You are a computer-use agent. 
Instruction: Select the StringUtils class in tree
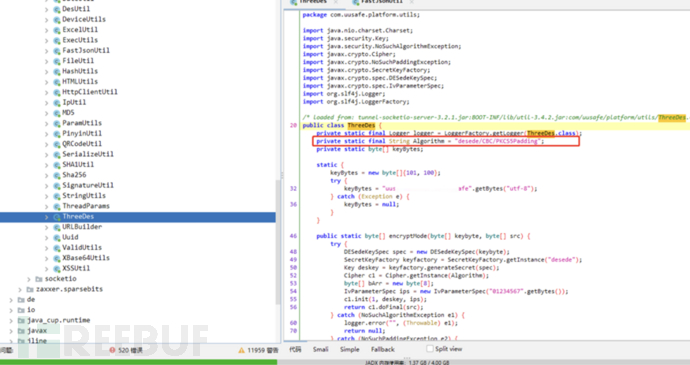tap(84, 196)
